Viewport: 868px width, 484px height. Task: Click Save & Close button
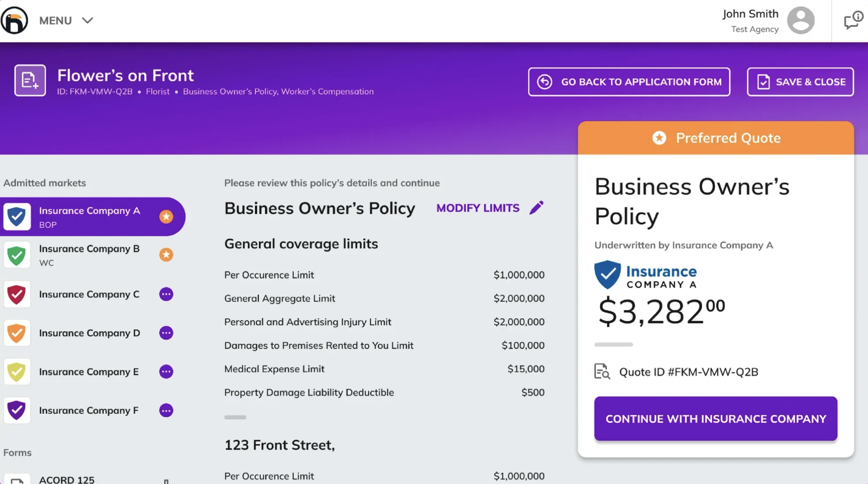pyautogui.click(x=800, y=82)
